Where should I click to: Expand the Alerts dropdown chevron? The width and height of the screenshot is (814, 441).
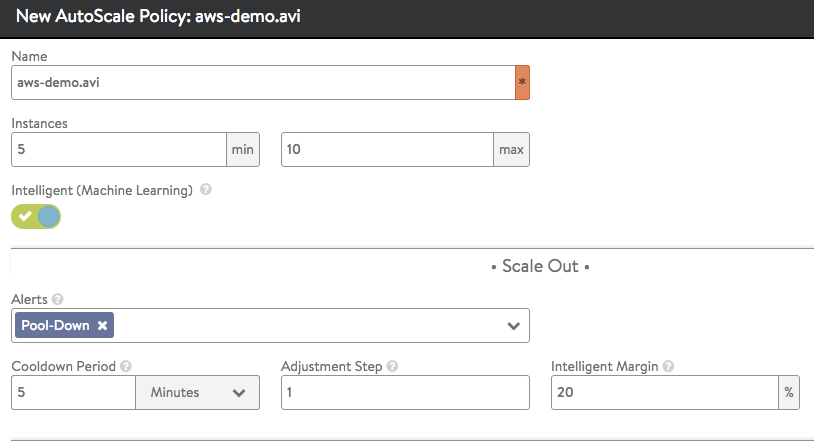coord(513,326)
